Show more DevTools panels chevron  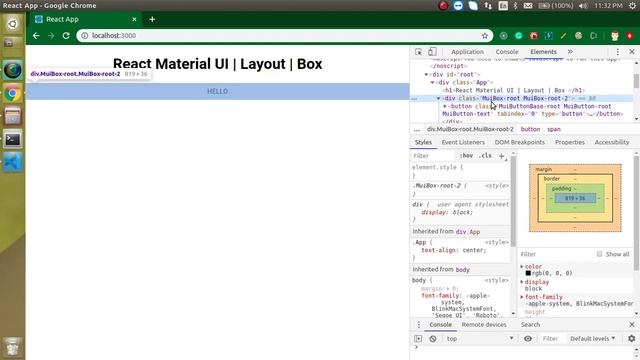click(x=570, y=52)
